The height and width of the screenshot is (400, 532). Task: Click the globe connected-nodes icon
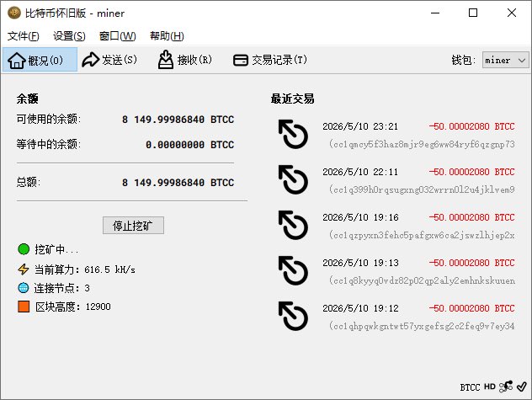click(x=24, y=288)
